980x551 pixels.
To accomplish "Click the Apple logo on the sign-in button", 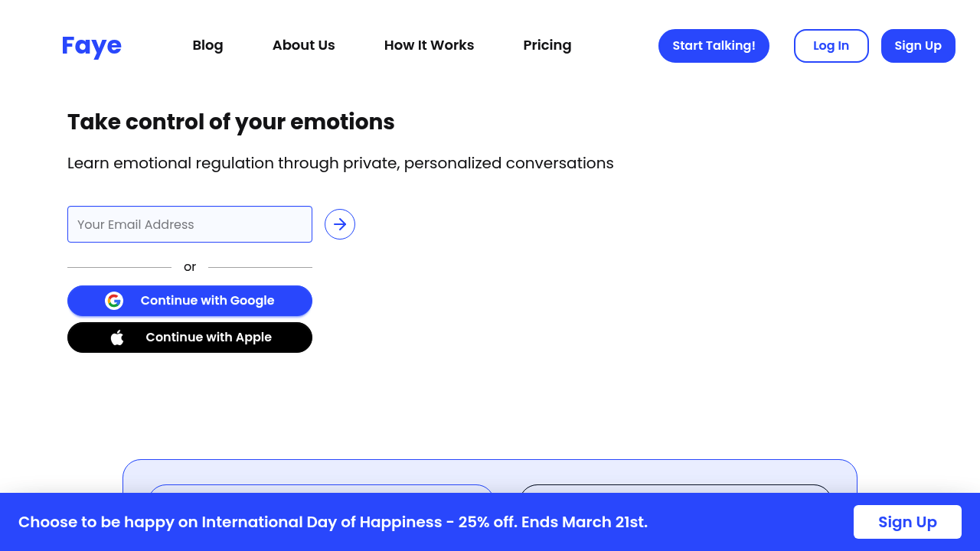I will coord(116,337).
